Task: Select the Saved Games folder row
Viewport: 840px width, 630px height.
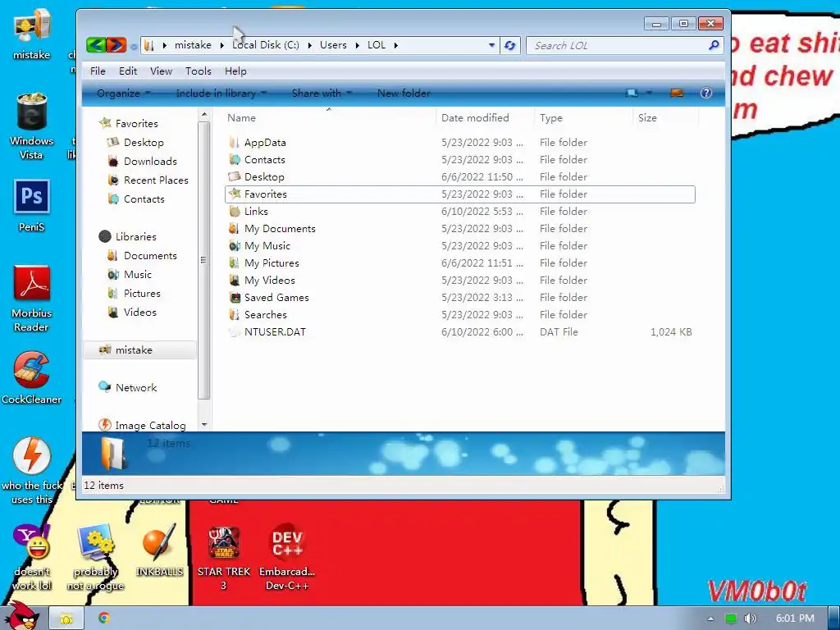Action: point(461,297)
